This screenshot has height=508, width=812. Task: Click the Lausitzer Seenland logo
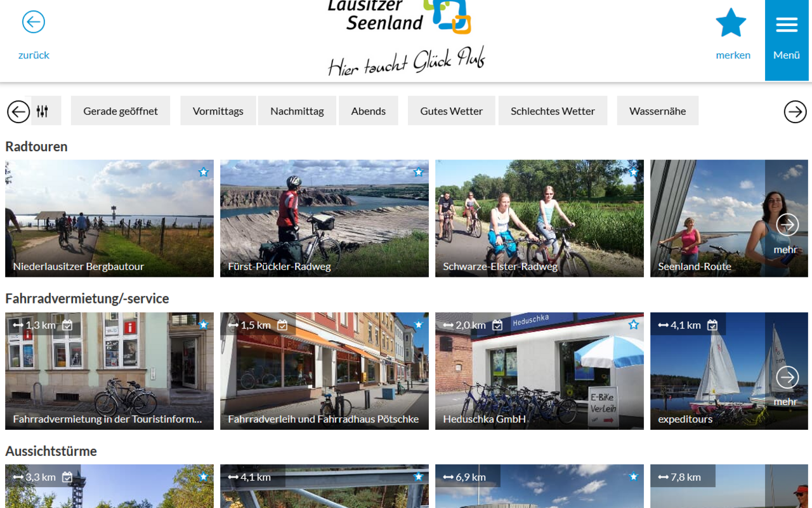pos(406,37)
